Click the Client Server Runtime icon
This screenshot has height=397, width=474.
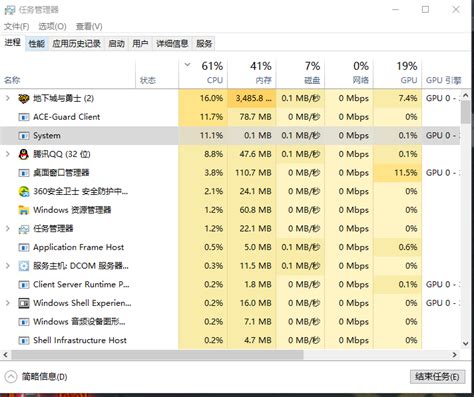pos(24,285)
